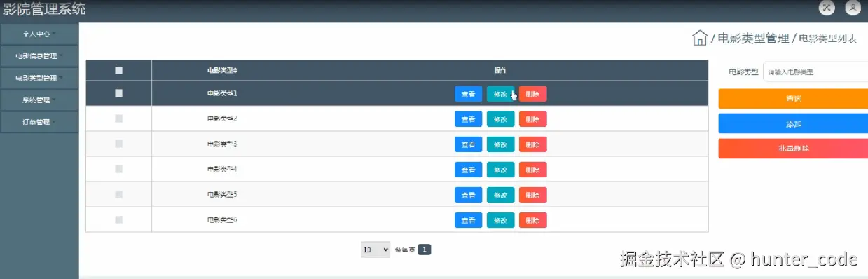
Task: Select the 电影类型2 name cell
Action: (222, 118)
